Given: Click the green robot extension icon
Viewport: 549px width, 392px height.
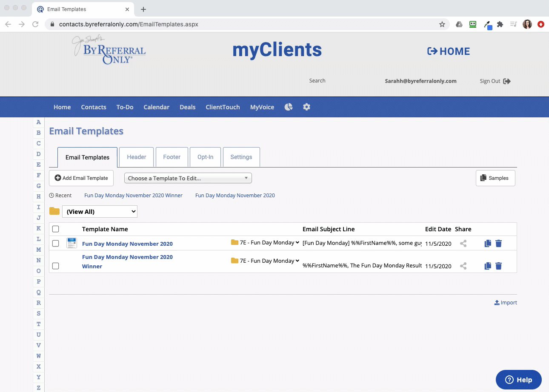Looking at the screenshot, I should click(x=473, y=24).
